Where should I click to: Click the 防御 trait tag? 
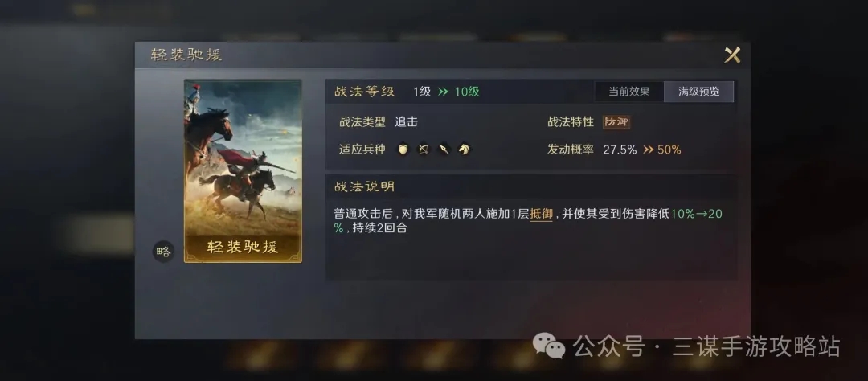pyautogui.click(x=616, y=122)
